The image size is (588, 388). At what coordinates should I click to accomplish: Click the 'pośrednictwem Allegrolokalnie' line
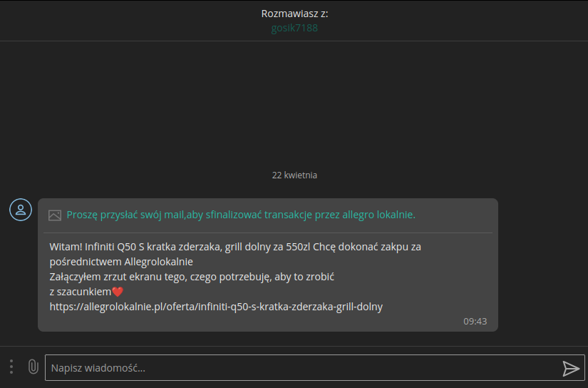(121, 262)
